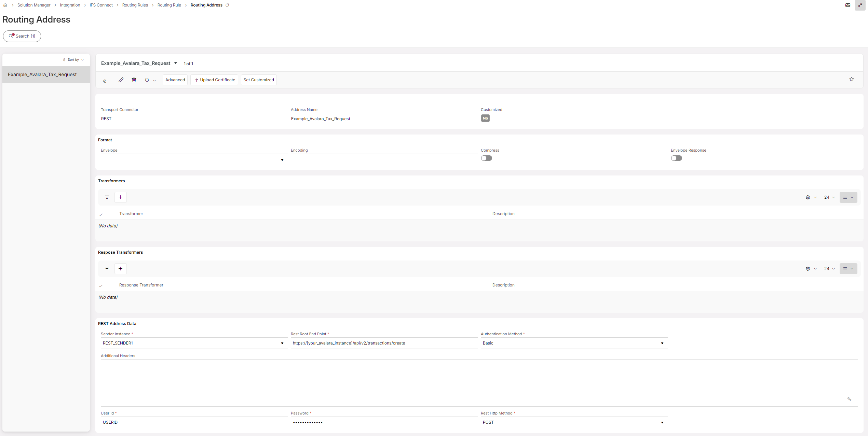The image size is (868, 436).
Task: Change Transformers page size 24 dropdown
Action: click(x=830, y=197)
